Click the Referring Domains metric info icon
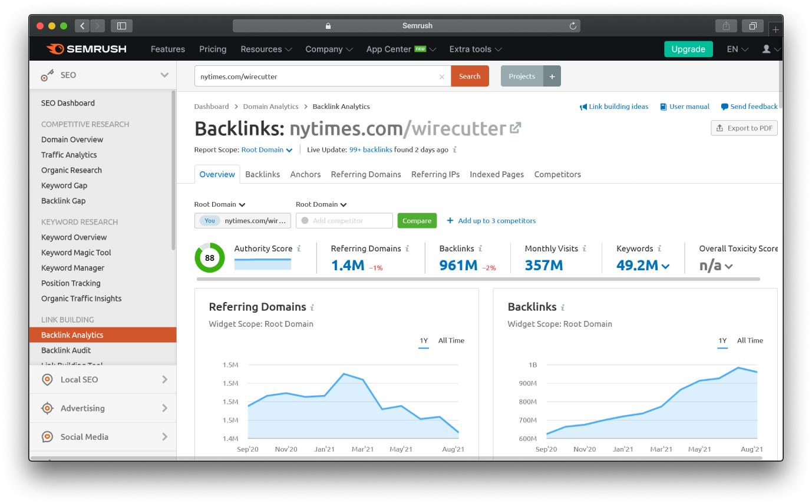Screen dimensions: 812x504 407,248
